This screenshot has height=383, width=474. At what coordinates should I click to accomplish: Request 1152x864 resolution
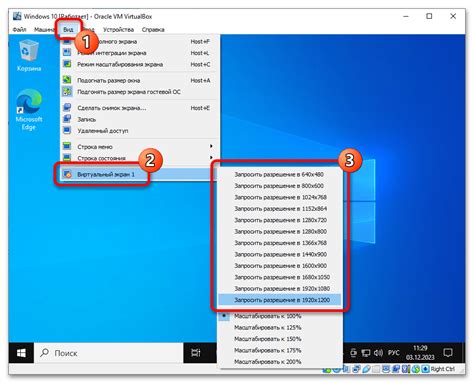click(x=280, y=208)
